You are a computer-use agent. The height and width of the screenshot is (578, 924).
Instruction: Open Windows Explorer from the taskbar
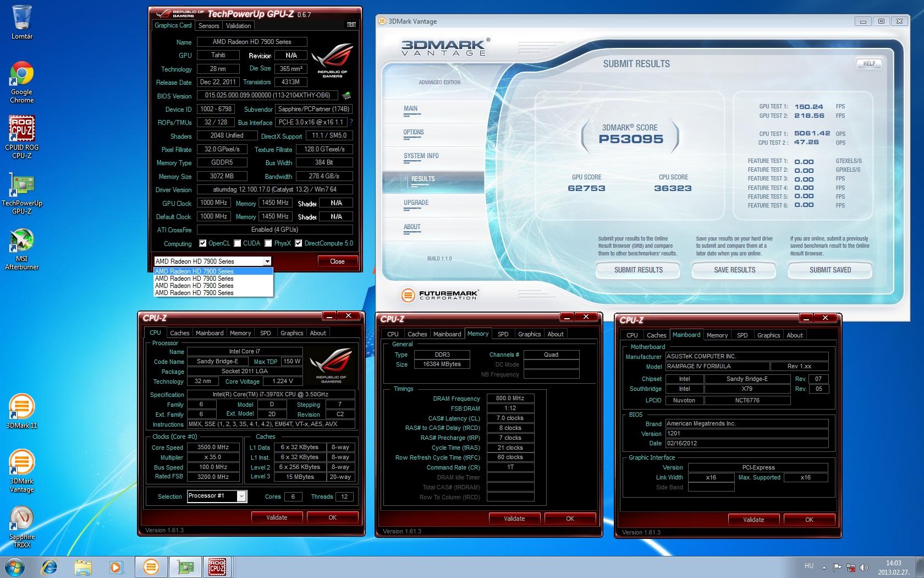83,566
